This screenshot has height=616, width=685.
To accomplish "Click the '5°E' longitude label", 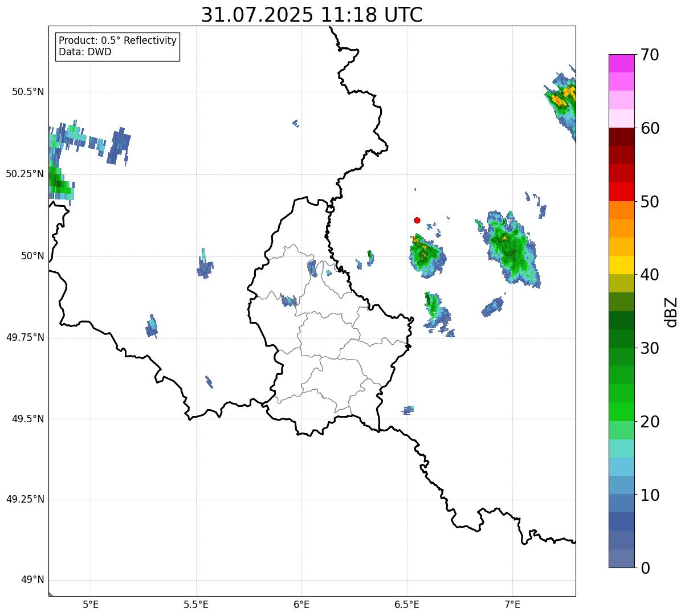I will tap(91, 605).
